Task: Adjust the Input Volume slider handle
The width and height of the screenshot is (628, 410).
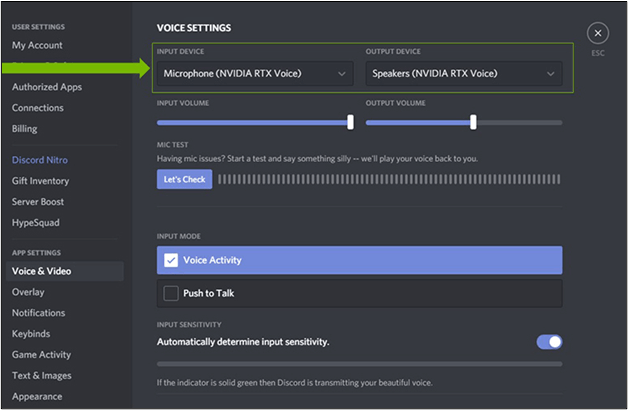Action: tap(350, 122)
